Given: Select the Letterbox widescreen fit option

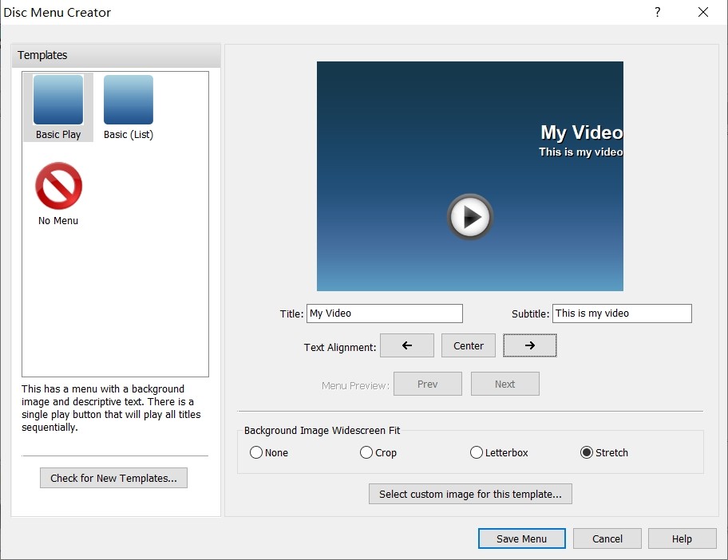Looking at the screenshot, I should pos(477,452).
